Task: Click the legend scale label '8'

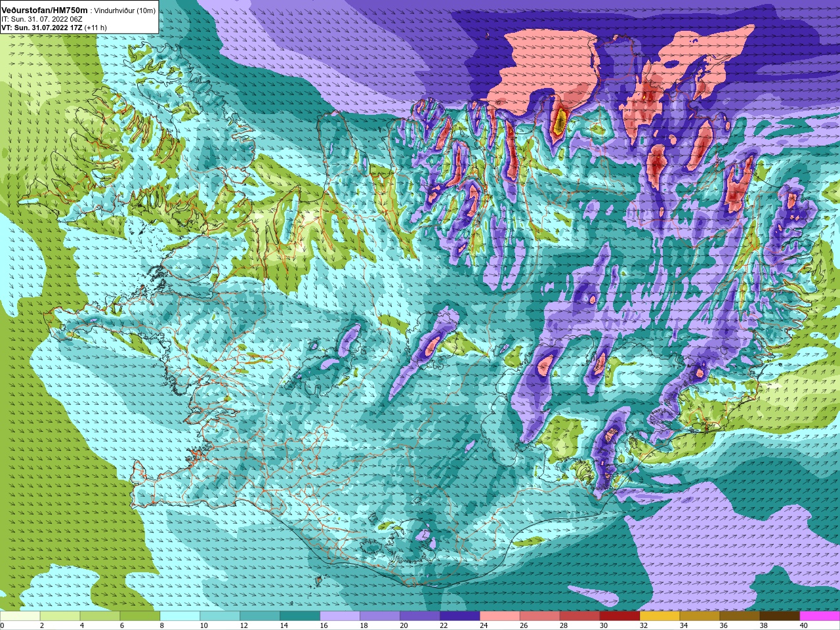Action: click(x=162, y=625)
